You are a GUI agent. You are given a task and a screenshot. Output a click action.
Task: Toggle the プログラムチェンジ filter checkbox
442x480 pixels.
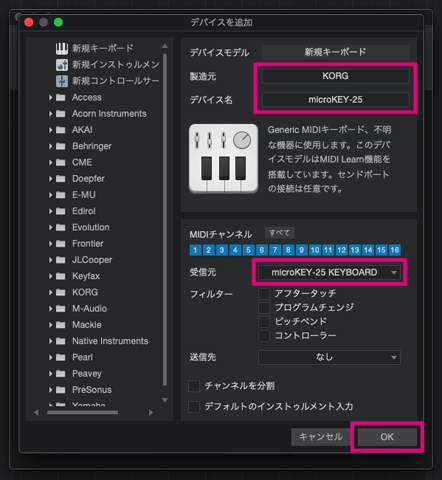(x=264, y=308)
